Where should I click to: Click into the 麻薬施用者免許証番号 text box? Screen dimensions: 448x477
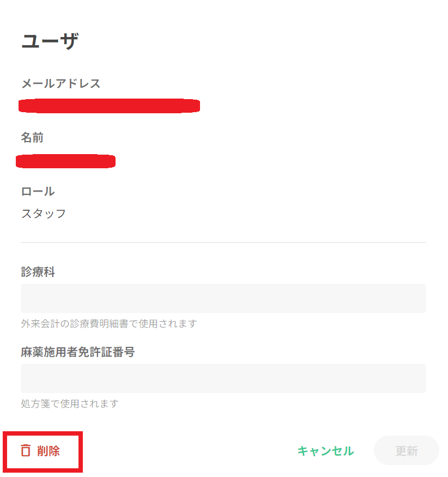click(x=223, y=378)
